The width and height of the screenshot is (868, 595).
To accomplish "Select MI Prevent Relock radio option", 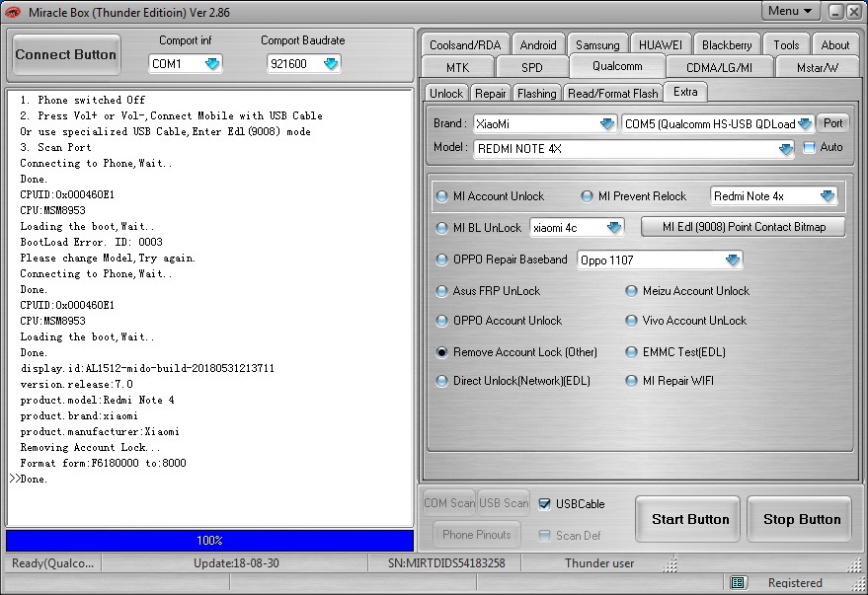I will pos(587,196).
